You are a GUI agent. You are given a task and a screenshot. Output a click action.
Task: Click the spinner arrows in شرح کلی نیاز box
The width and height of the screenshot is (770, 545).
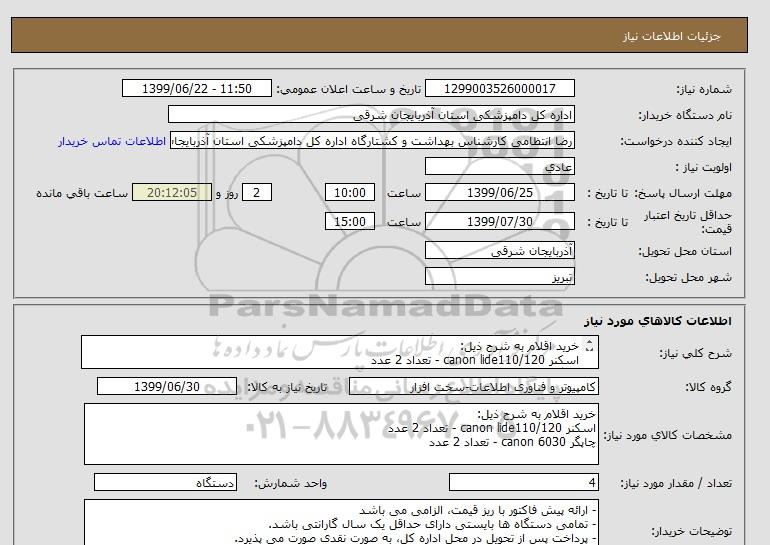pos(589,346)
